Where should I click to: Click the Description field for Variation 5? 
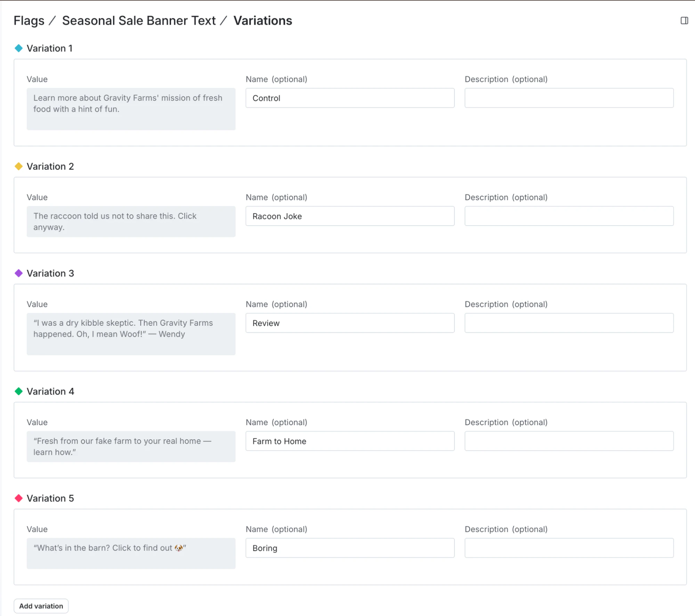[x=568, y=548]
